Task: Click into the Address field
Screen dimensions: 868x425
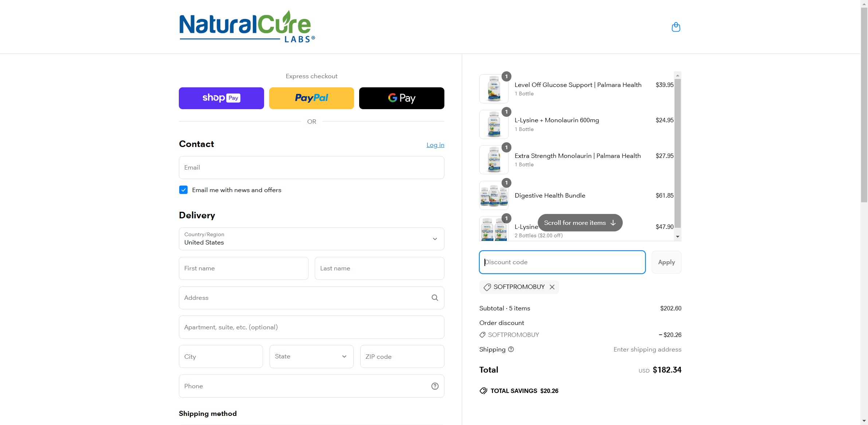Action: 311,298
